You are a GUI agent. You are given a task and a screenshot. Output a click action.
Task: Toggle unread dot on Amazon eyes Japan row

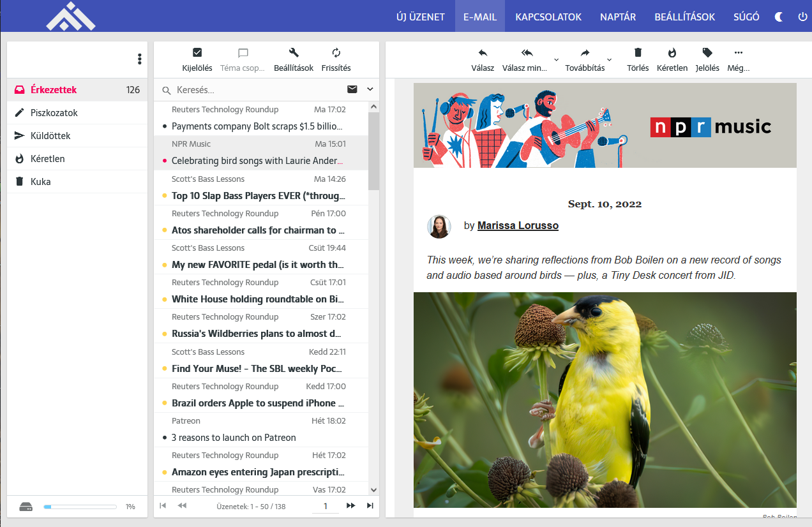point(165,472)
